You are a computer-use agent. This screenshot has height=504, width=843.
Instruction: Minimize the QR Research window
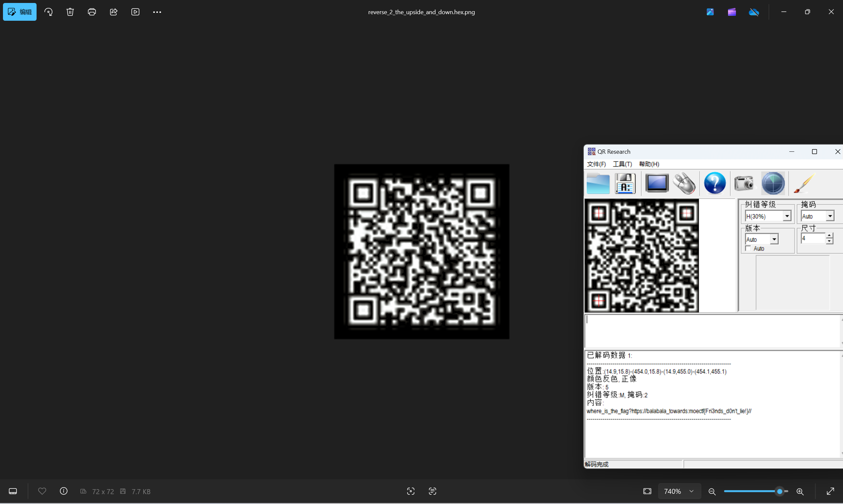coord(792,151)
